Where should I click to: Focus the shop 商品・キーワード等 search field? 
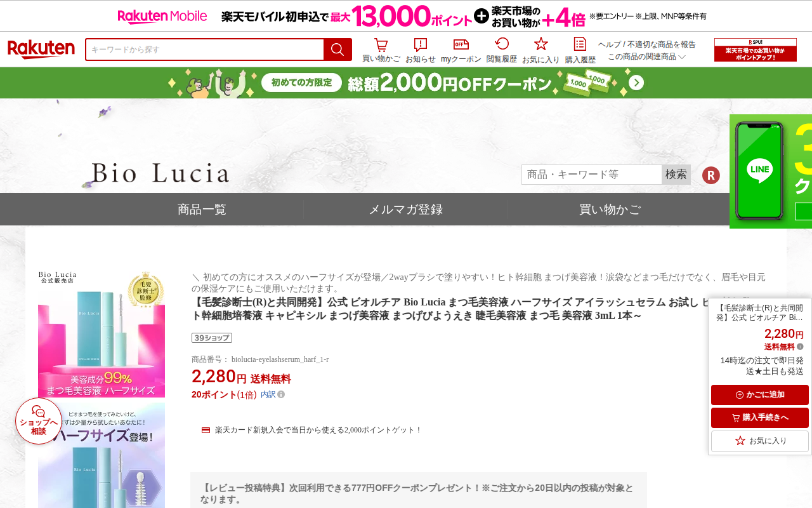592,175
